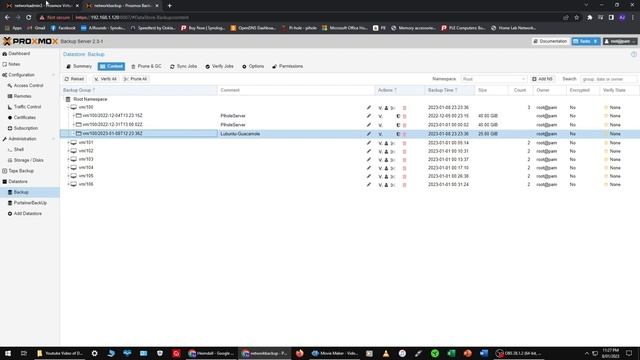Open Firefox from the taskbar
640x360 pixels.
300,353
